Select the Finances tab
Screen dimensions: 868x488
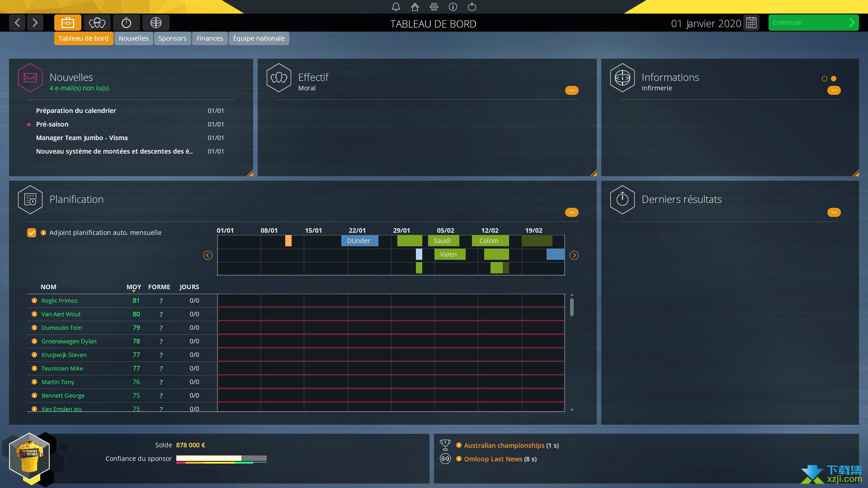209,38
